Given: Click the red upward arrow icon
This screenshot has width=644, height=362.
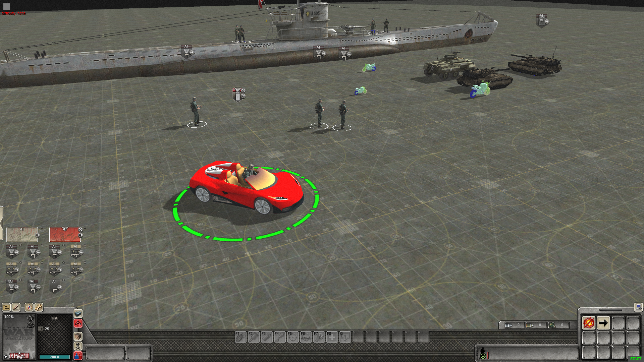Looking at the screenshot, I should [78, 323].
